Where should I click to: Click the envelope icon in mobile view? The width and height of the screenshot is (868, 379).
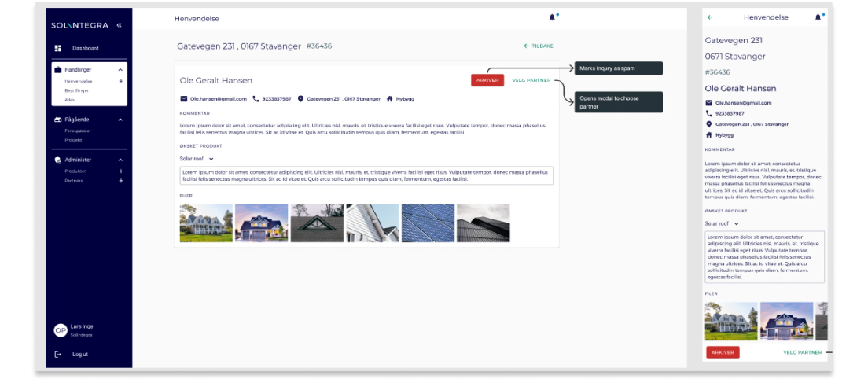708,103
